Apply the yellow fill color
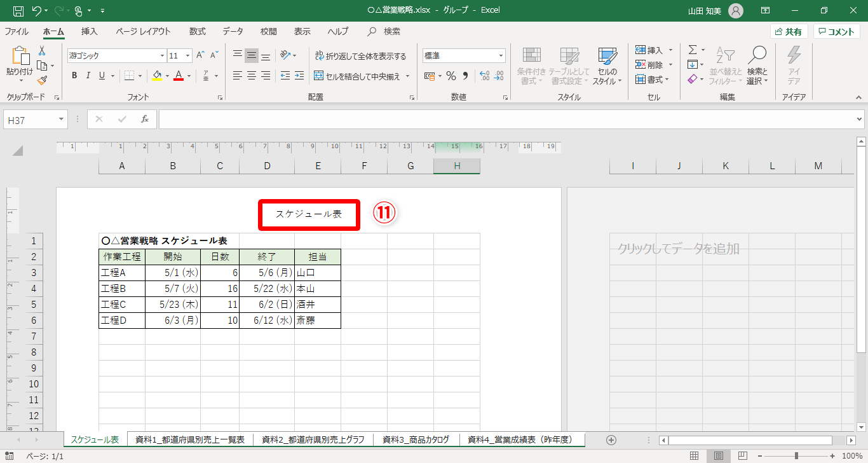868x463 pixels. coord(158,76)
